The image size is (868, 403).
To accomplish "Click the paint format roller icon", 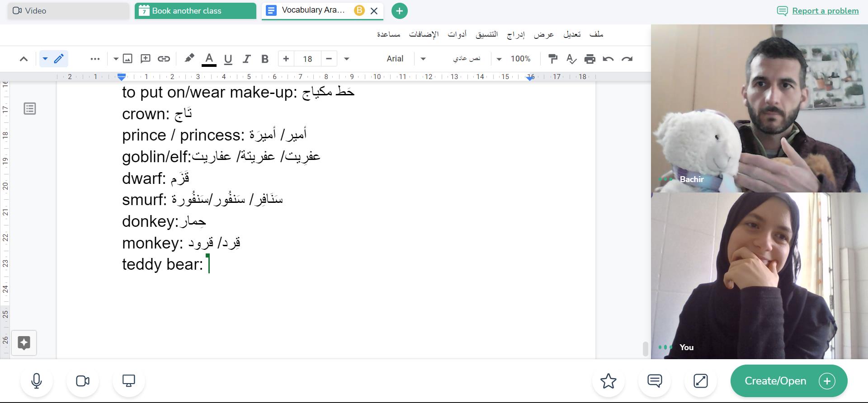I will point(552,59).
